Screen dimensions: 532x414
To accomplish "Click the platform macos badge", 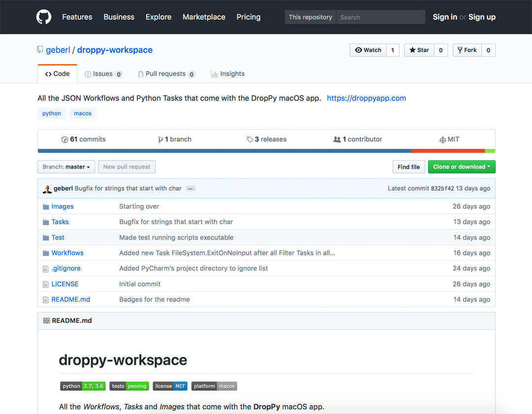I will [214, 386].
